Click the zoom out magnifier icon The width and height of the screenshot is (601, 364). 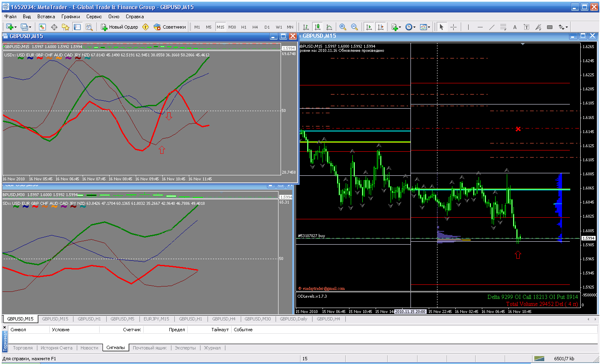click(x=354, y=27)
